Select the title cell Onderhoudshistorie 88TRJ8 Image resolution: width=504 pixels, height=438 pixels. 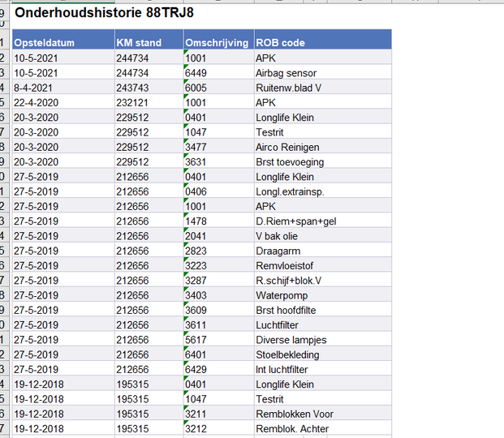tap(104, 13)
